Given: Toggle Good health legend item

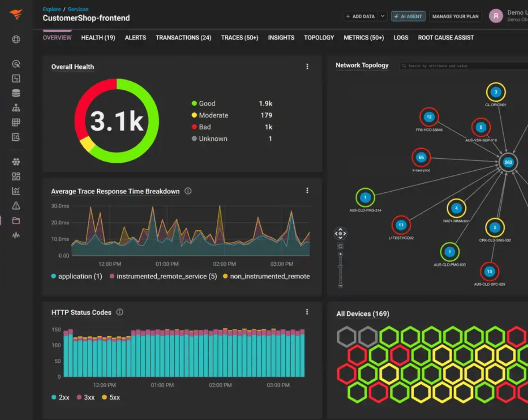Looking at the screenshot, I should point(204,103).
